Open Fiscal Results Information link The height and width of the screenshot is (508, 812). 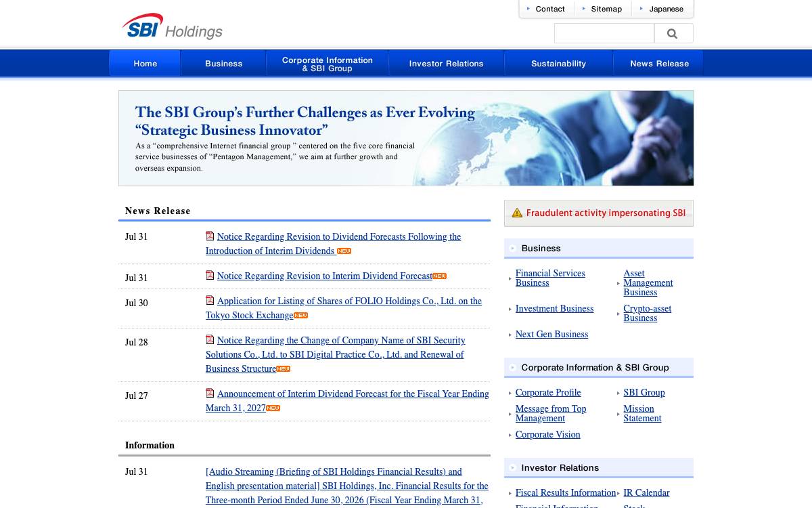pos(566,492)
